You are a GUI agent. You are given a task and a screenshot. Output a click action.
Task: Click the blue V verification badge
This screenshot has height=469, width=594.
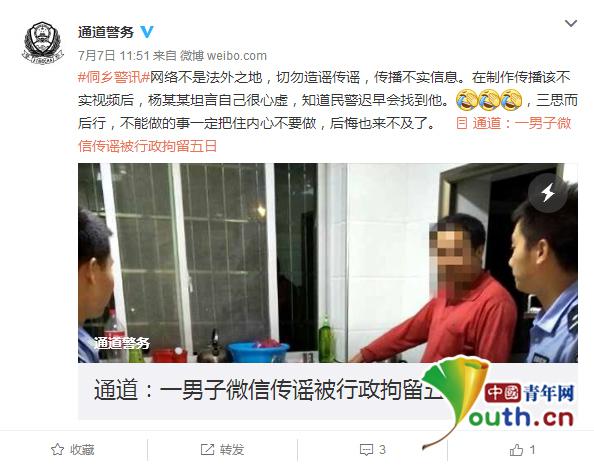tap(147, 32)
